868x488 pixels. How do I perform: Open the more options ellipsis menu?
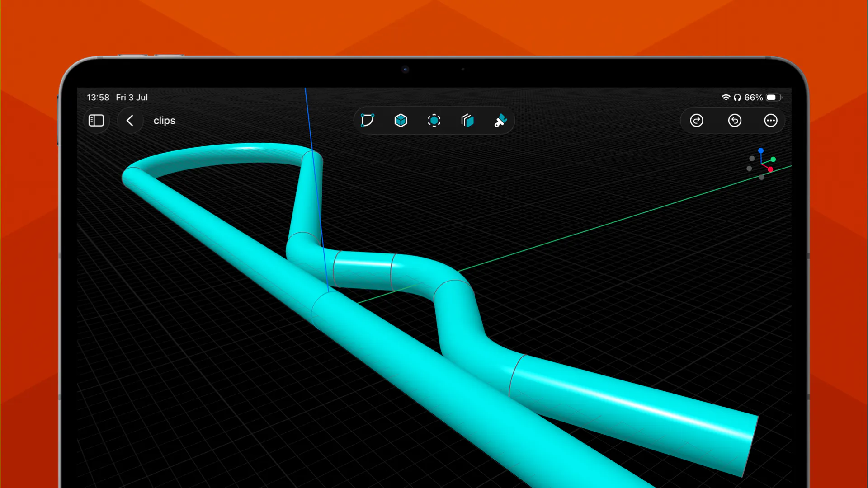pos(771,121)
